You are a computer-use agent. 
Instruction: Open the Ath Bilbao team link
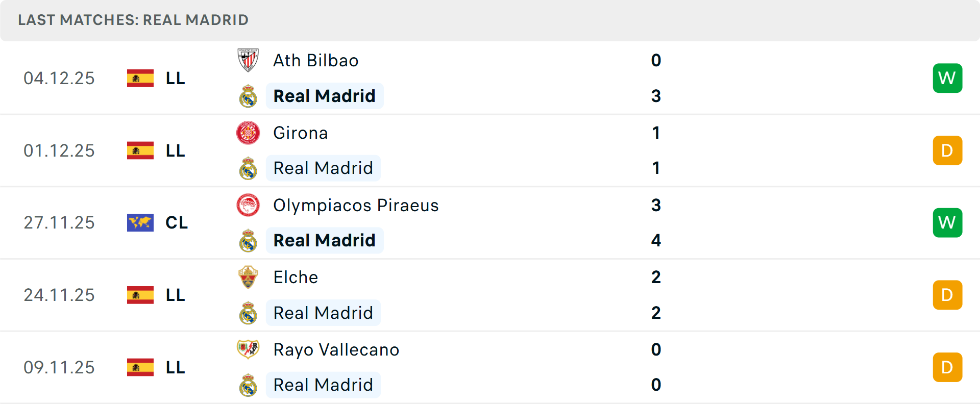pos(315,60)
